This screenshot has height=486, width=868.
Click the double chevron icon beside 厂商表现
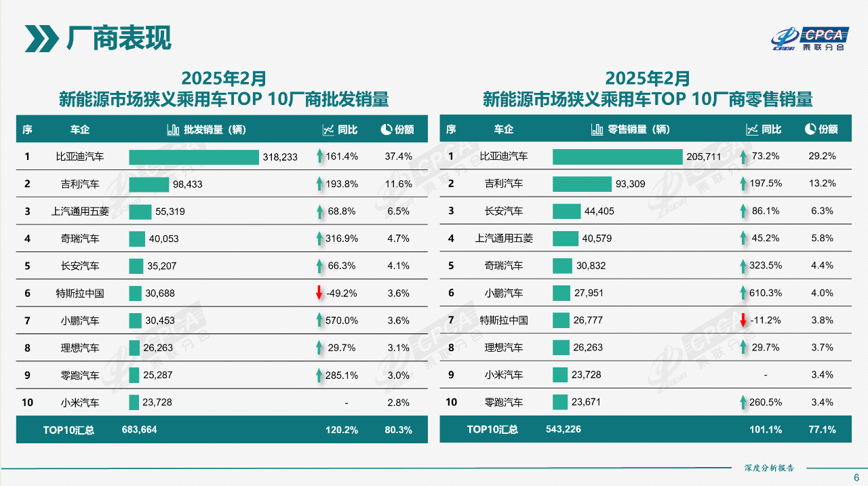[x=42, y=39]
